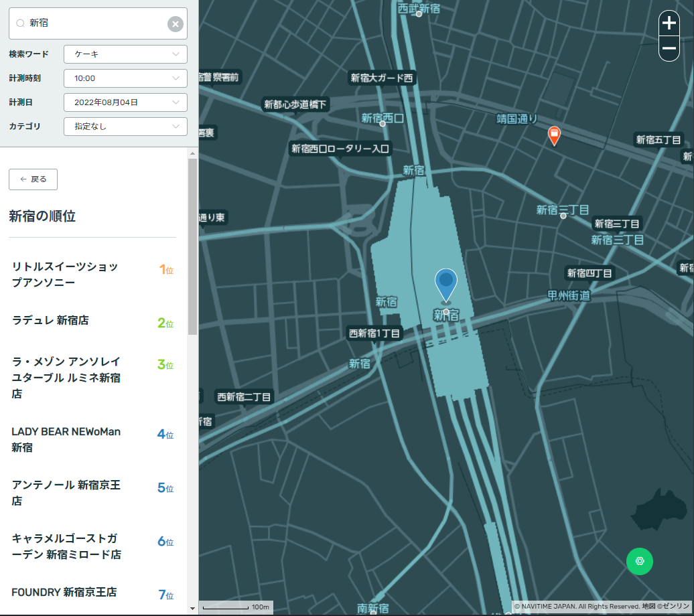Image resolution: width=694 pixels, height=616 pixels.
Task: Click the green settings gear button
Action: (640, 561)
